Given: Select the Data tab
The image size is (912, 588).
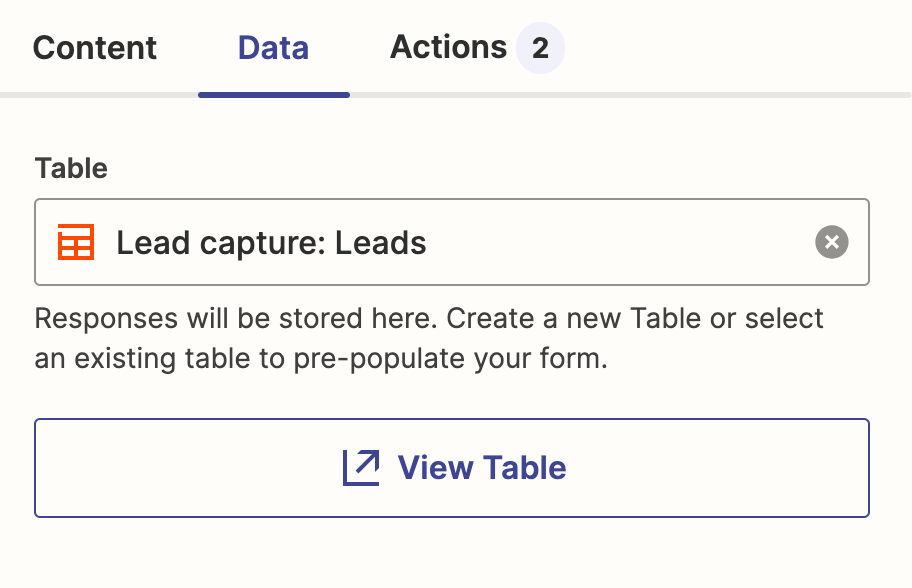Looking at the screenshot, I should [273, 48].
